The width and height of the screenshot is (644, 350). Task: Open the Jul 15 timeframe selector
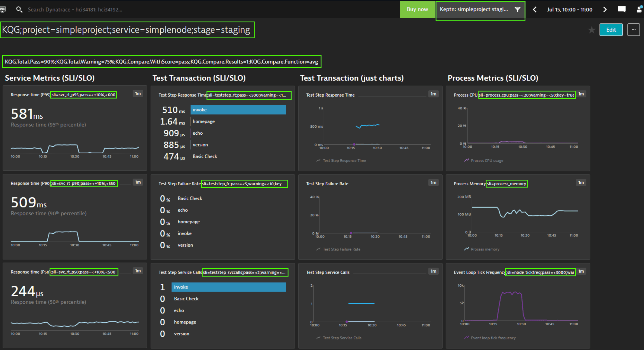pyautogui.click(x=570, y=10)
